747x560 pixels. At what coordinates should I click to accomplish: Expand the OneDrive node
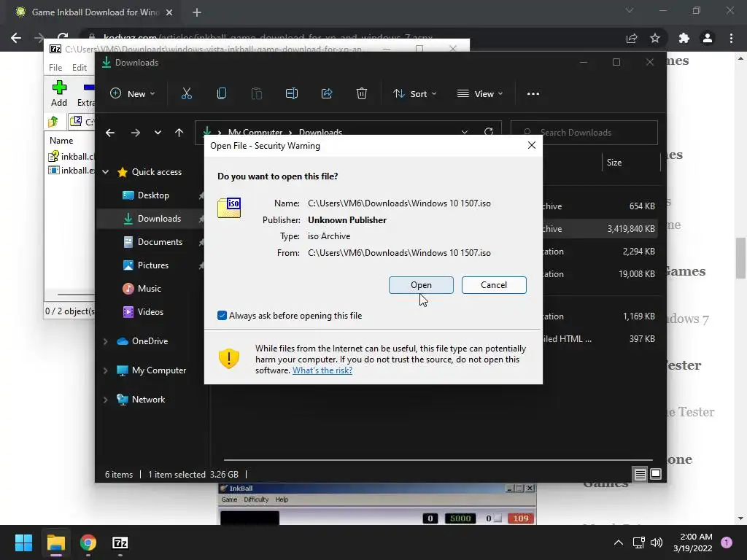point(105,341)
